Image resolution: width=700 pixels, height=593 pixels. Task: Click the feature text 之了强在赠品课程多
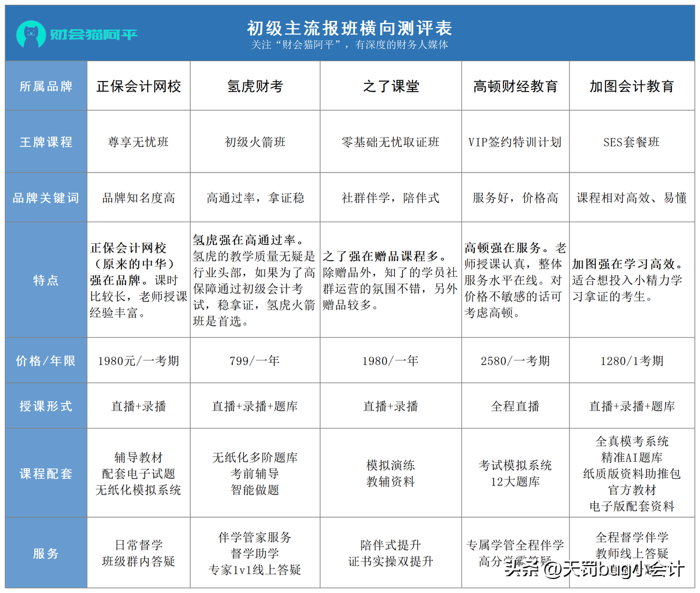point(385,256)
